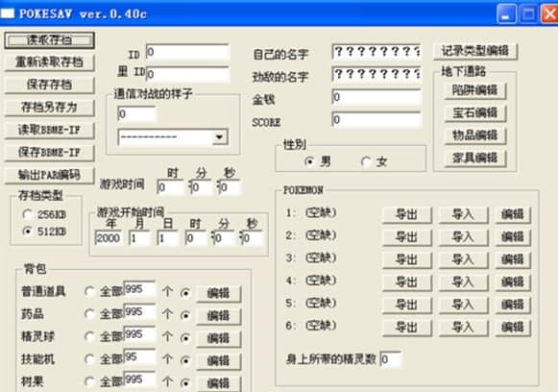The image size is (558, 392).
Task: Minimize the POKESAV window
Action: (x=506, y=13)
